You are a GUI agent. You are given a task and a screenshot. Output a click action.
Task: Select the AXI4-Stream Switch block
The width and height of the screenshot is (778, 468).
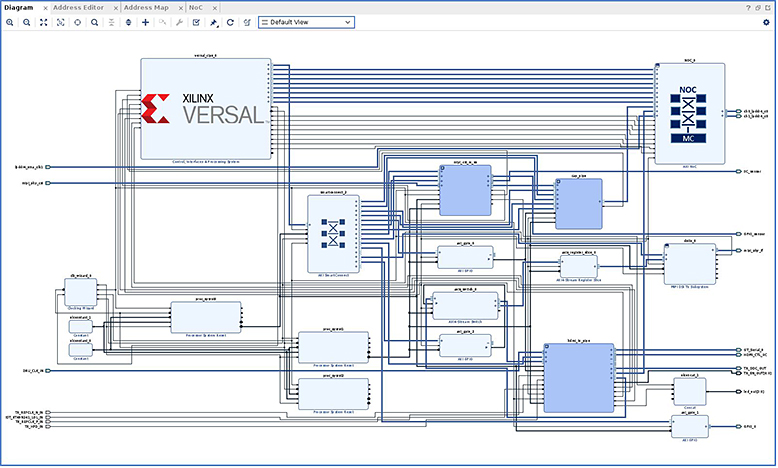465,306
